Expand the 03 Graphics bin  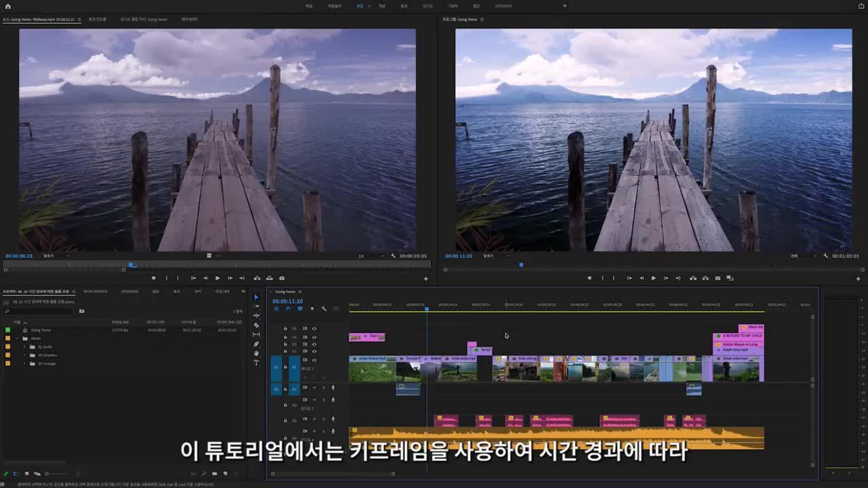[24, 355]
